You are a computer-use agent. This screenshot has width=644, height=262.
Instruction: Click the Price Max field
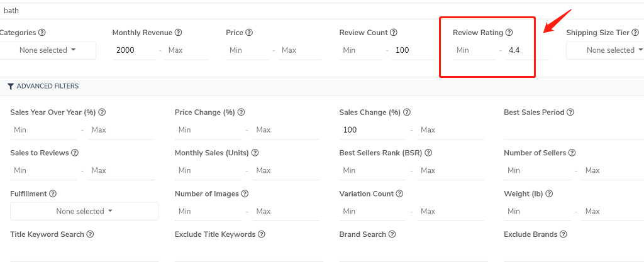click(300, 50)
